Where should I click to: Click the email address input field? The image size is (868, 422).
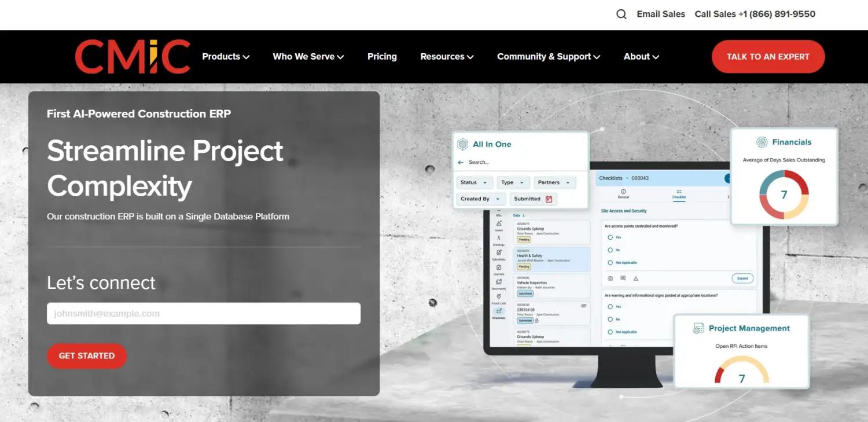204,314
